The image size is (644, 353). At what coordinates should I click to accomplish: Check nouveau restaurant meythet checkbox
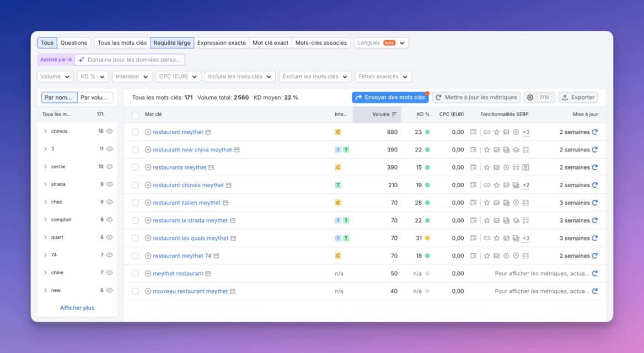[x=135, y=291]
